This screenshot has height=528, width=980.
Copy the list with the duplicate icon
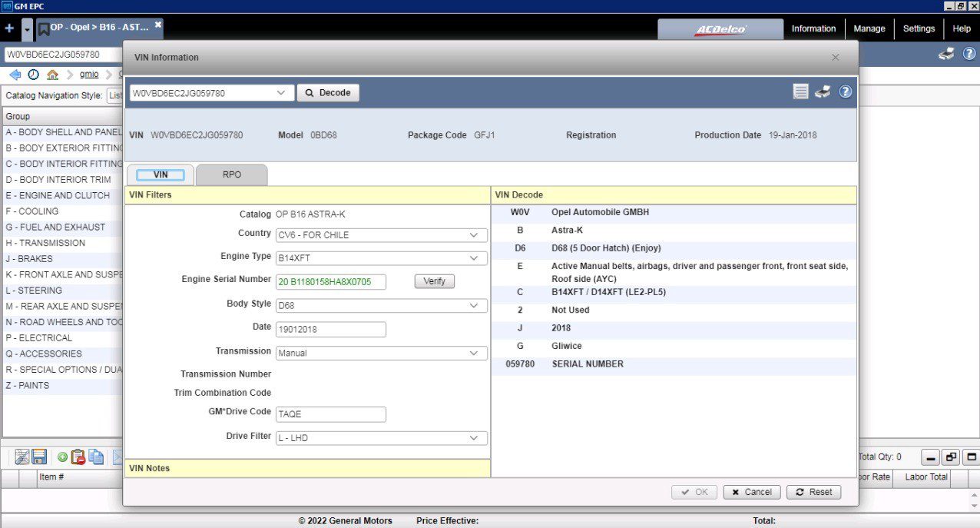pyautogui.click(x=96, y=457)
